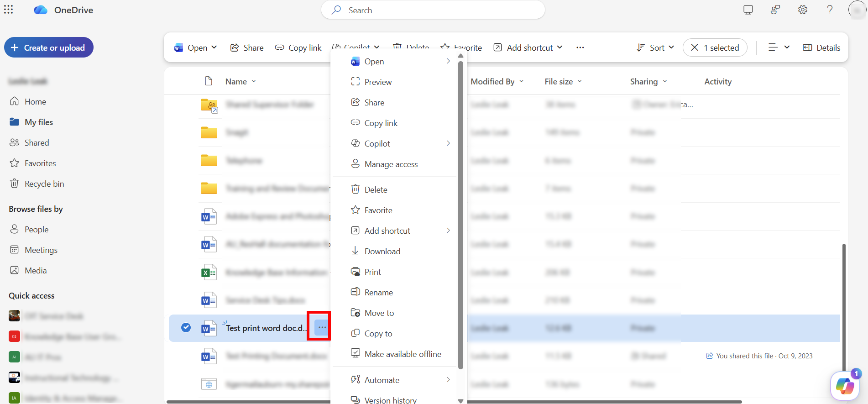Open the people contacts icon in header
Screen dimensions: 868x404
pyautogui.click(x=775, y=10)
